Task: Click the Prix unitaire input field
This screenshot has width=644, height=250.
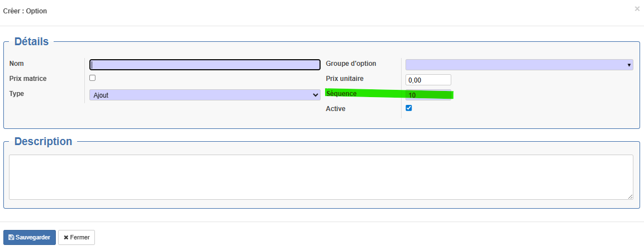Action: pos(428,80)
